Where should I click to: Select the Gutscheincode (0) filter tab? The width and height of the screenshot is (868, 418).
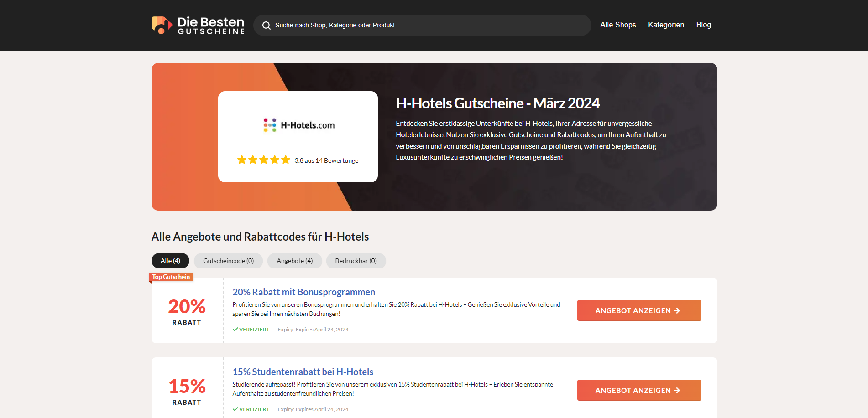pos(228,261)
